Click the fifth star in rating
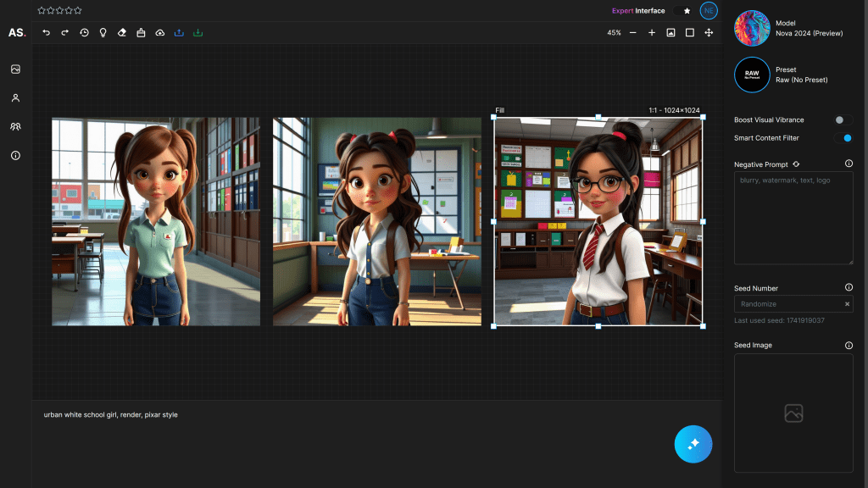This screenshot has height=488, width=868. [79, 10]
